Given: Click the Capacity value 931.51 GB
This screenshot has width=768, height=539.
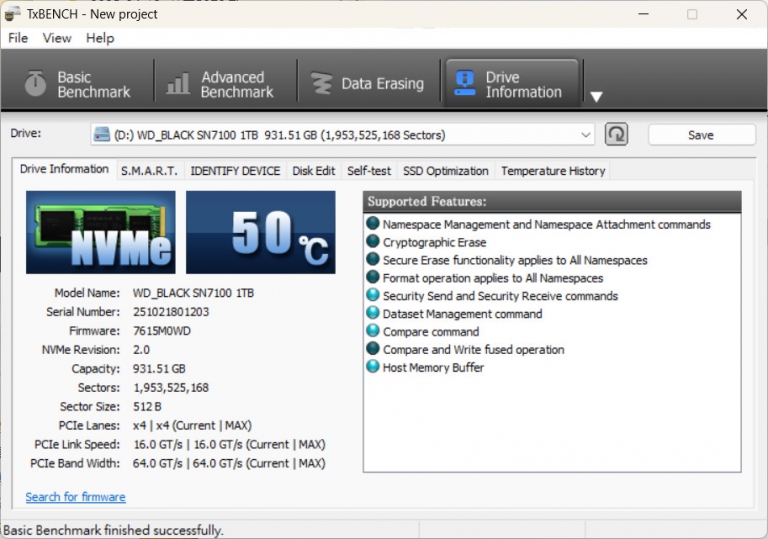Looking at the screenshot, I should pyautogui.click(x=159, y=369).
